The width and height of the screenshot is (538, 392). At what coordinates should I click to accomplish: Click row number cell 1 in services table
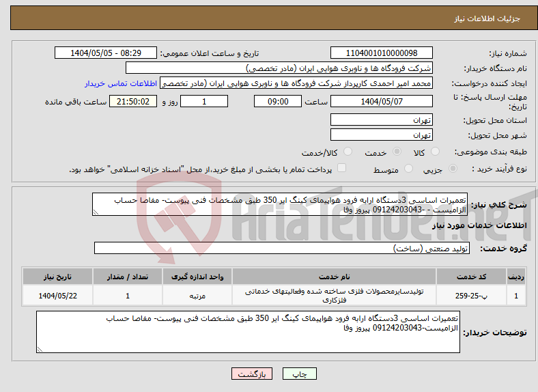(x=516, y=296)
